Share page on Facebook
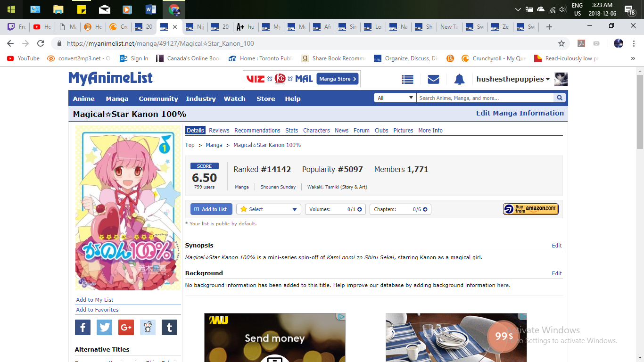644x362 pixels. pyautogui.click(x=83, y=327)
